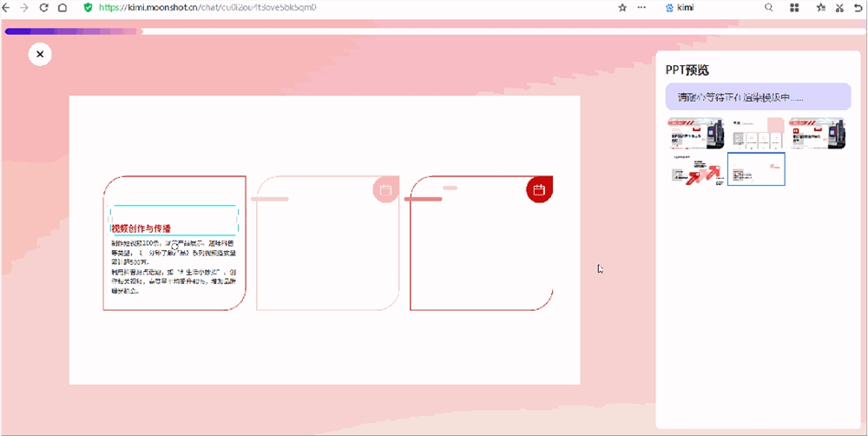Click the red calendar icon on right card
Image resolution: width=868 pixels, height=436 pixels.
pos(539,190)
